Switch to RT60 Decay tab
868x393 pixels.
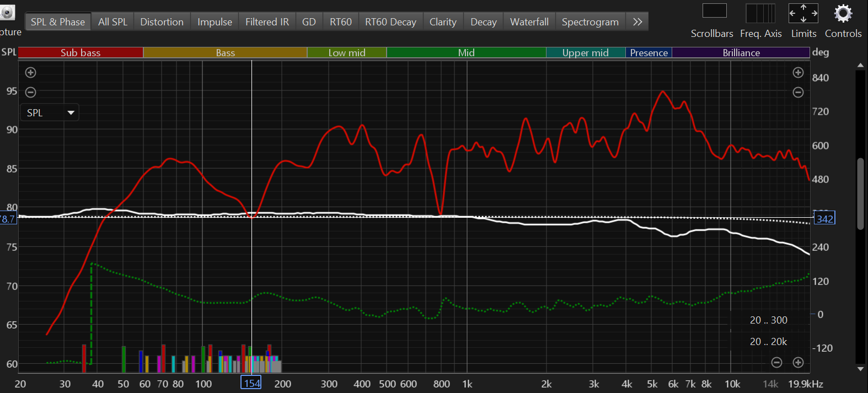390,22
